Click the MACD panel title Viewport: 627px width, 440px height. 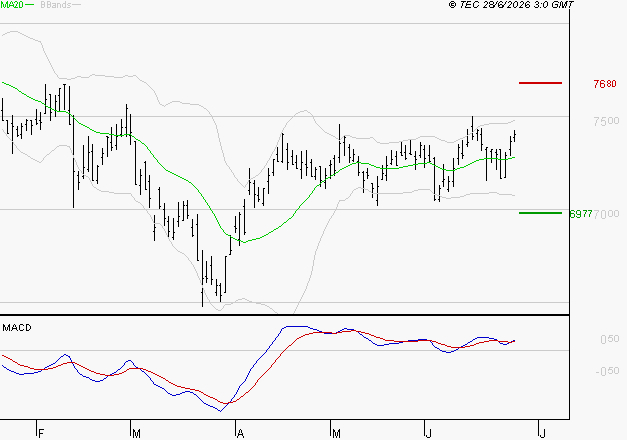point(17,328)
